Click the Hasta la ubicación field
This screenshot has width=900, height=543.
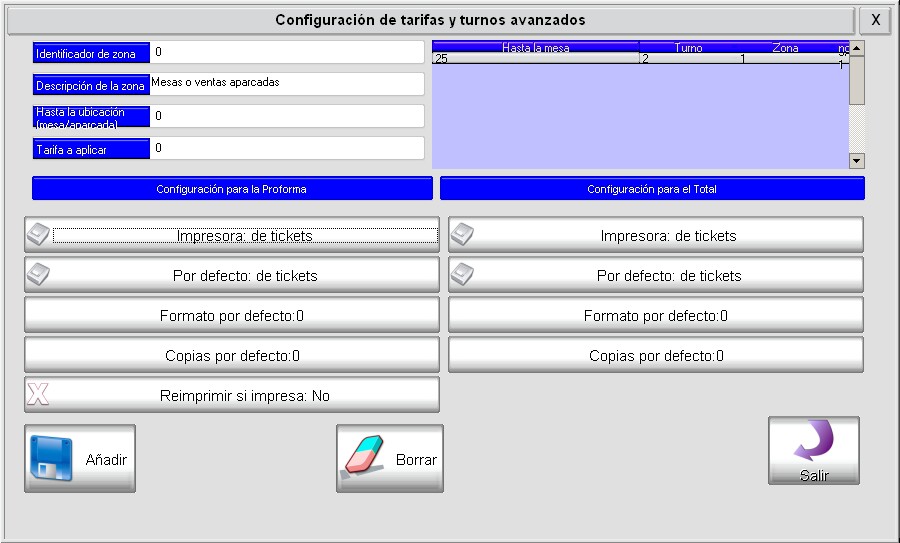point(287,116)
